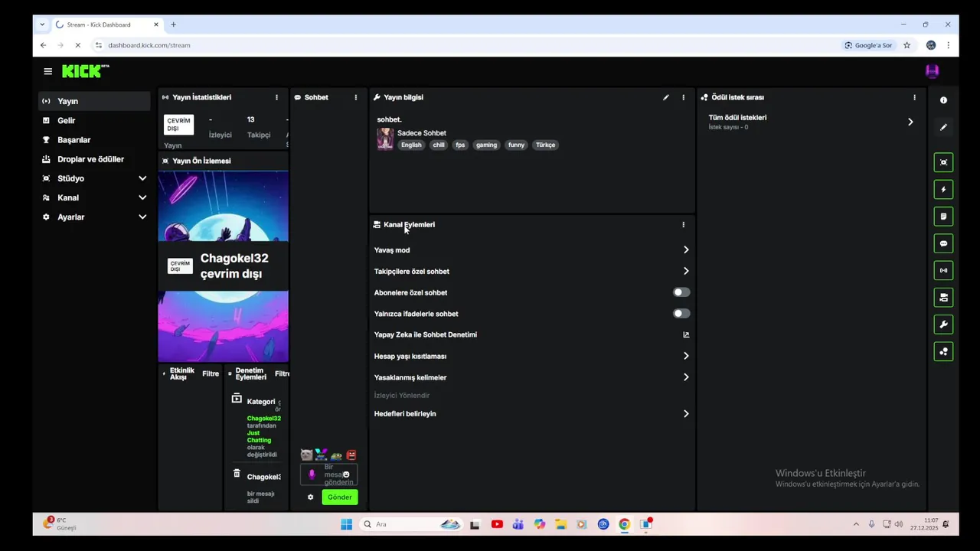The height and width of the screenshot is (551, 980).
Task: Click the taskbar Ara search box
Action: [411, 524]
